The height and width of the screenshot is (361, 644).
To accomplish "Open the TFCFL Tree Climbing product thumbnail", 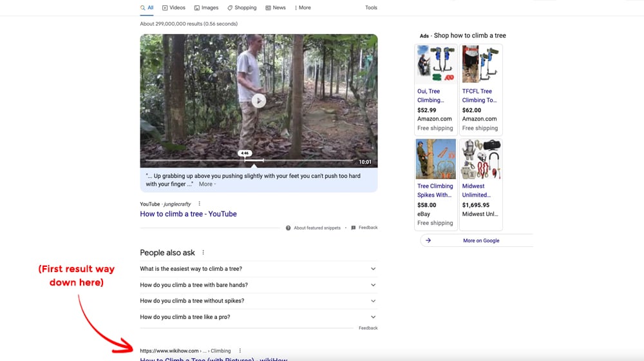I will pyautogui.click(x=480, y=64).
